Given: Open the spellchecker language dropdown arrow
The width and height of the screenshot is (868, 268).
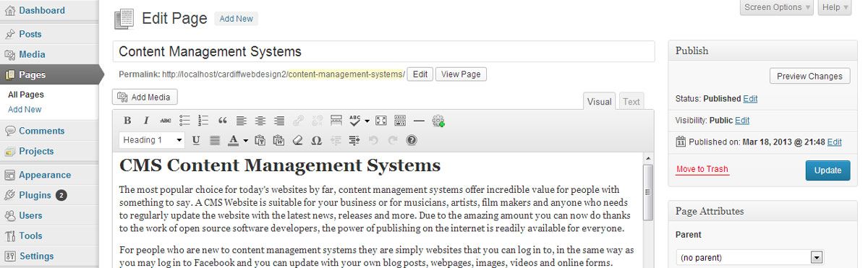Looking at the screenshot, I should [x=367, y=121].
